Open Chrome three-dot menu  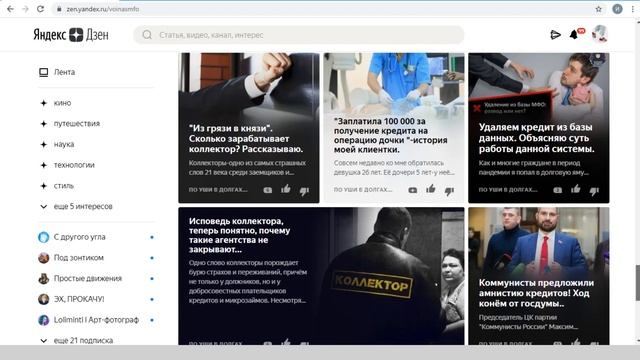pyautogui.click(x=633, y=9)
